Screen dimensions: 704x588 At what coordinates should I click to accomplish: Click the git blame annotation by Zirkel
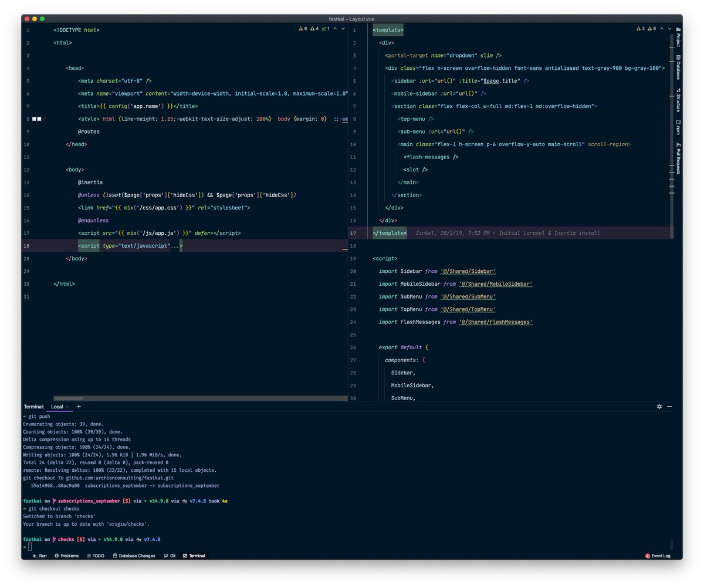507,233
